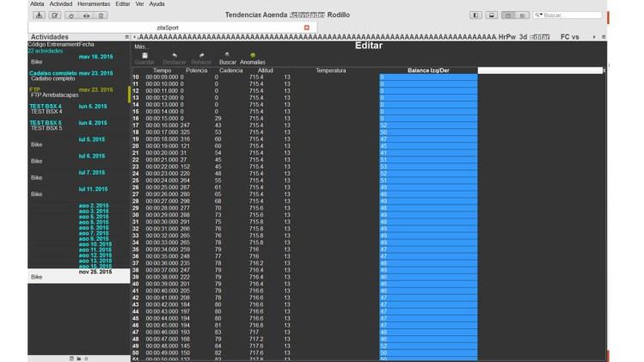
Task: Click the compose/edit icon in top toolbar
Action: tap(54, 15)
